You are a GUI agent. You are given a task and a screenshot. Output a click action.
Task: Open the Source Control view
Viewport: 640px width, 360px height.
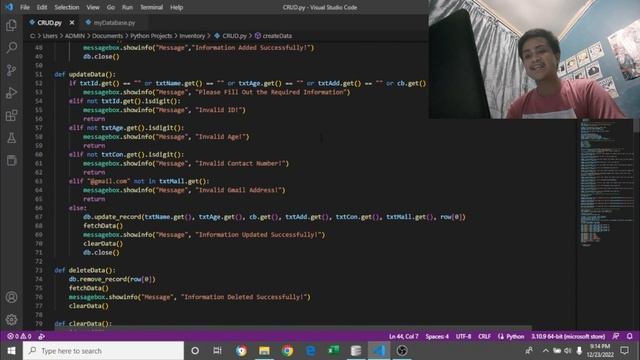point(11,70)
